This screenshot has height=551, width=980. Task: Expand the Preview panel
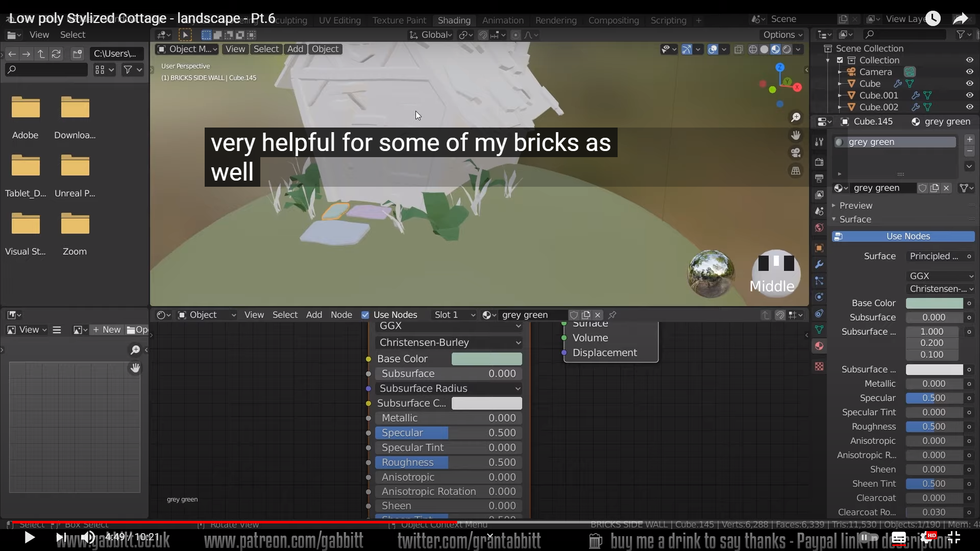point(855,206)
